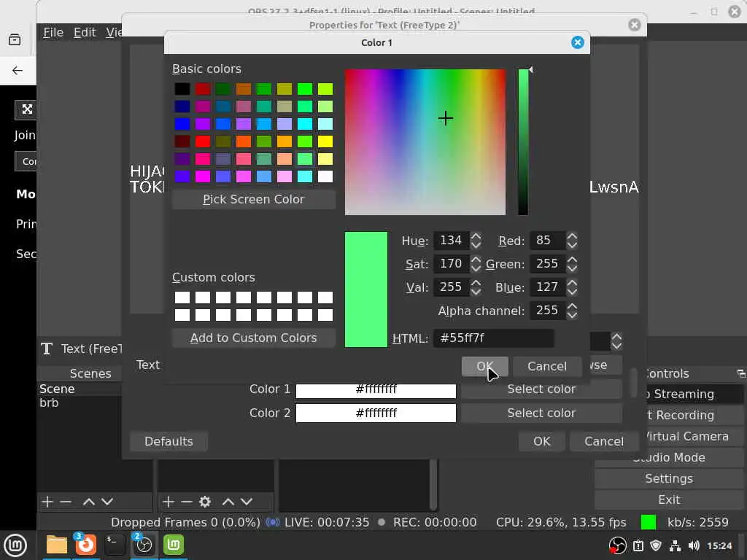Image resolution: width=747 pixels, height=560 pixels.
Task: Click the HTML color code field
Action: pos(494,338)
